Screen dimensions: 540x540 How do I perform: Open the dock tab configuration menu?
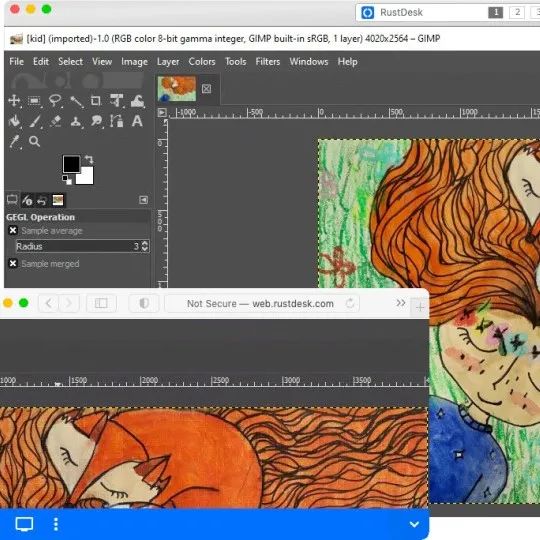(x=144, y=200)
